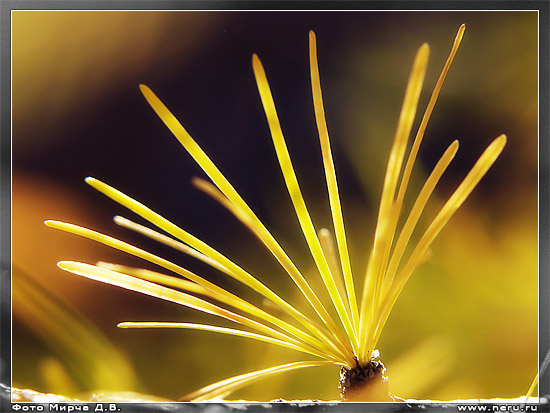Select the rightmost needle's rounded tip
This screenshot has height=413, width=550.
click(502, 139)
